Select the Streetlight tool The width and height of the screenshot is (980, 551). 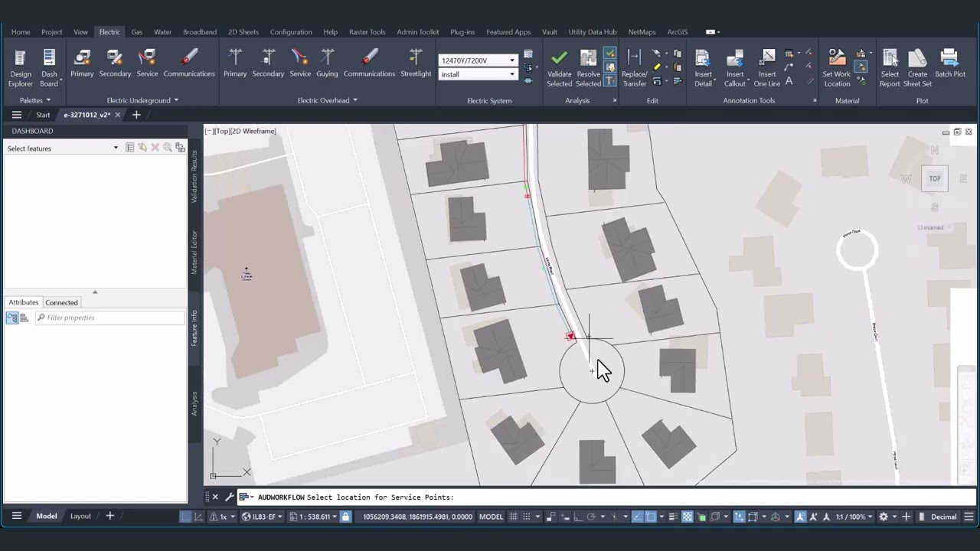tap(416, 64)
